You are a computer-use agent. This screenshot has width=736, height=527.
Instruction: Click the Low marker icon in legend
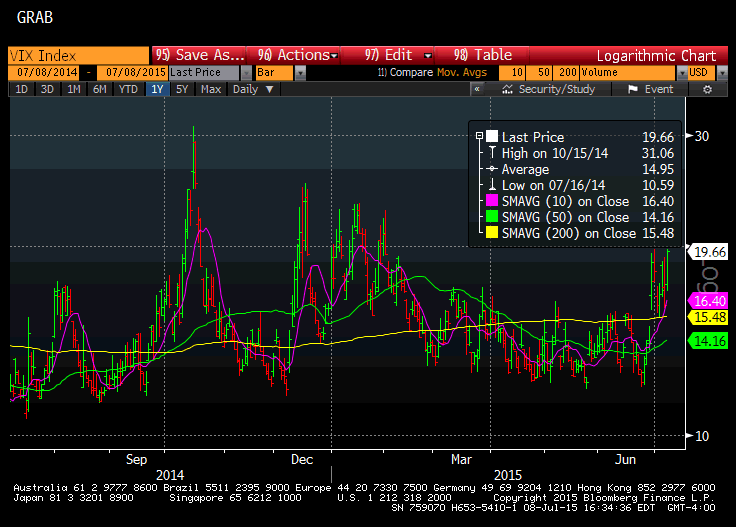[x=491, y=184]
